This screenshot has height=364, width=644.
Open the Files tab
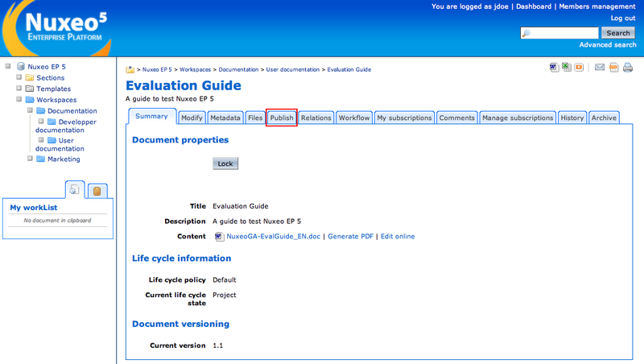pyautogui.click(x=255, y=118)
